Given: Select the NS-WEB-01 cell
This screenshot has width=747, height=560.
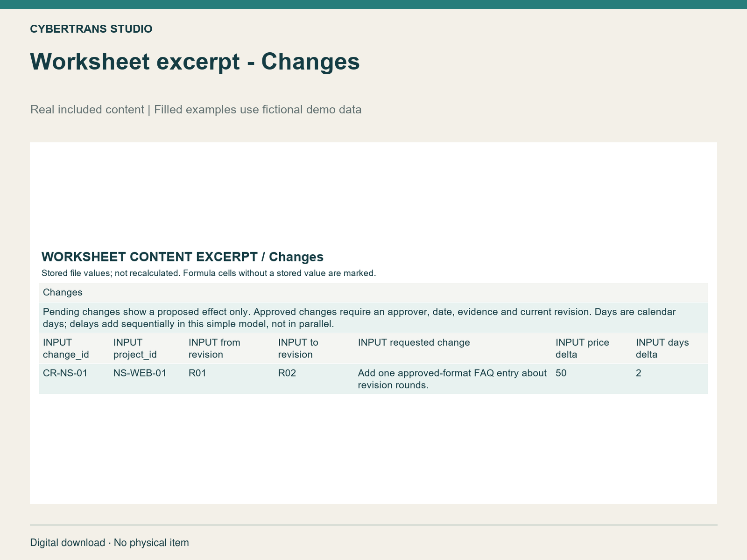Looking at the screenshot, I should coord(140,373).
